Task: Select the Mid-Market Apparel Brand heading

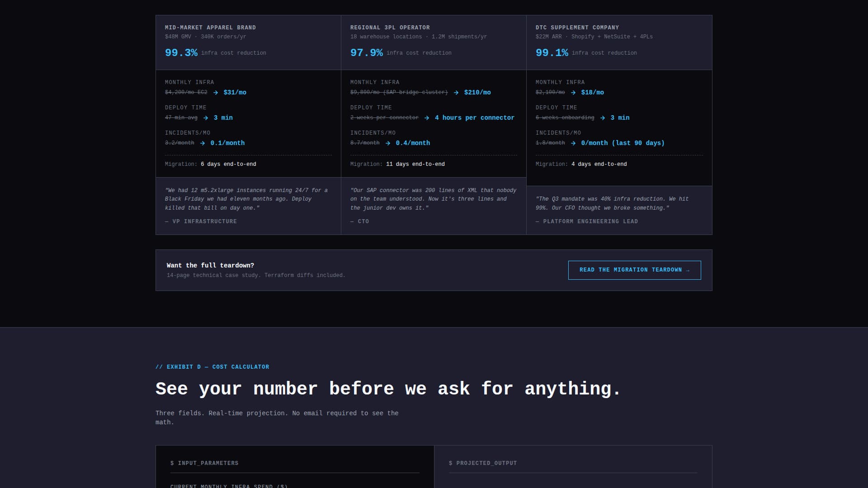Action: point(210,28)
